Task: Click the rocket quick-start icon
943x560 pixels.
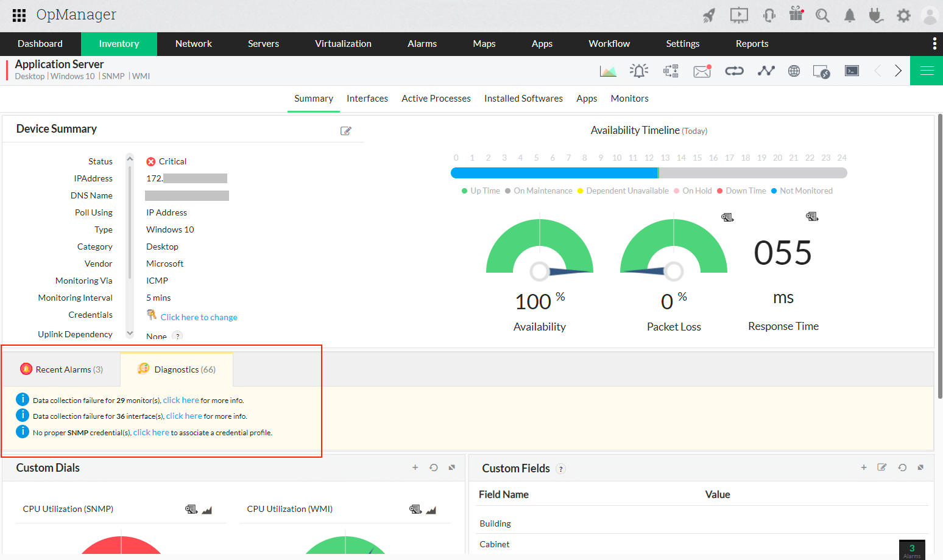Action: [x=708, y=16]
